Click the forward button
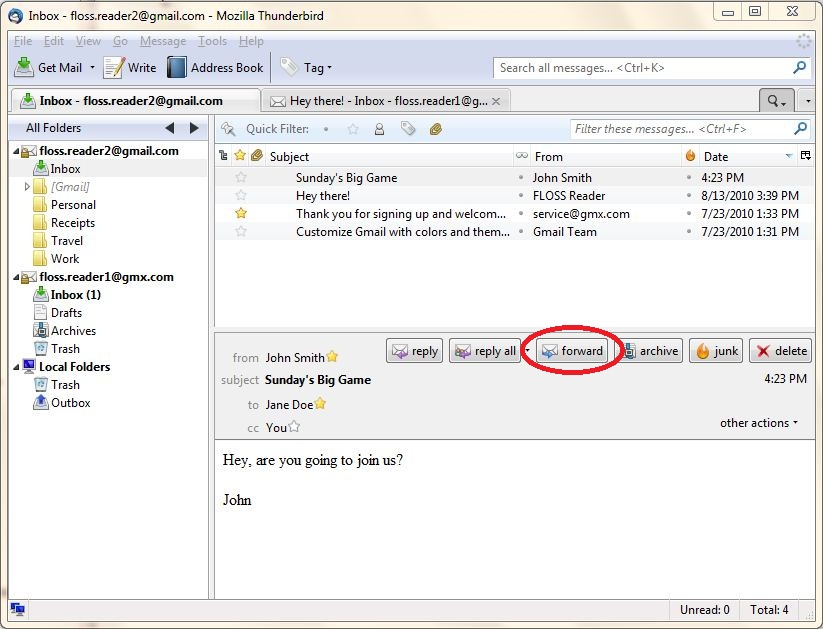The image size is (823, 629). pos(571,351)
